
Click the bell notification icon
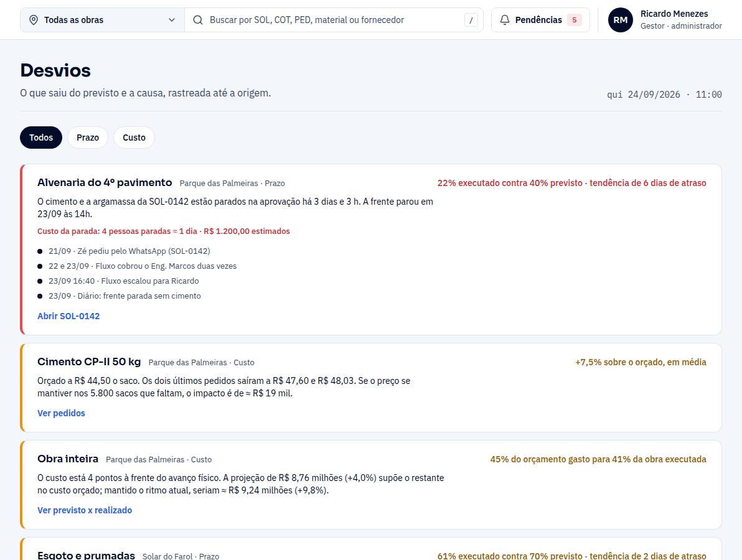[505, 20]
